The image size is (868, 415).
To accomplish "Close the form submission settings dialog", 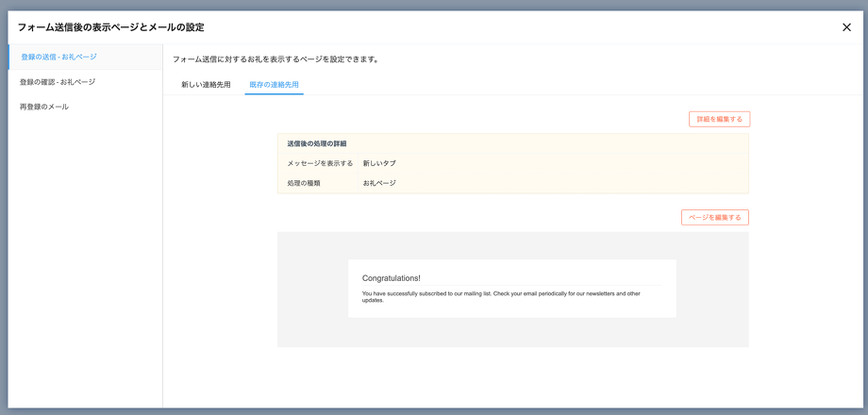I will pyautogui.click(x=846, y=27).
